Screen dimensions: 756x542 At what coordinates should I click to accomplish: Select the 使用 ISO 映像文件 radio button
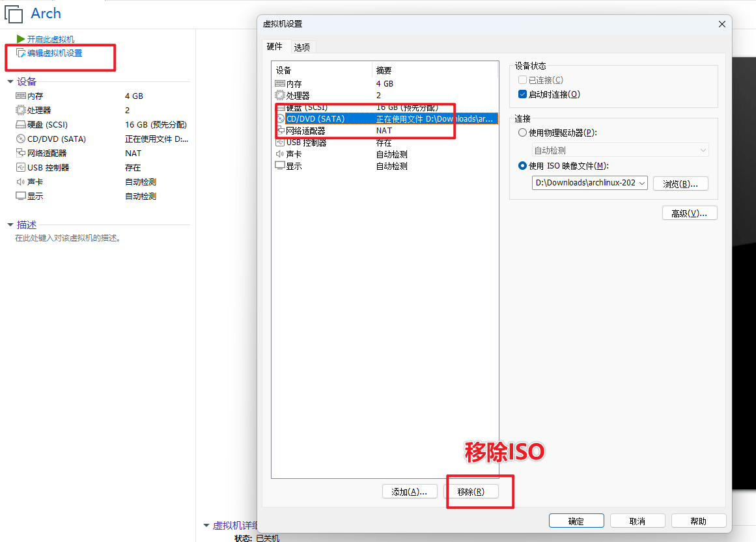tap(522, 166)
